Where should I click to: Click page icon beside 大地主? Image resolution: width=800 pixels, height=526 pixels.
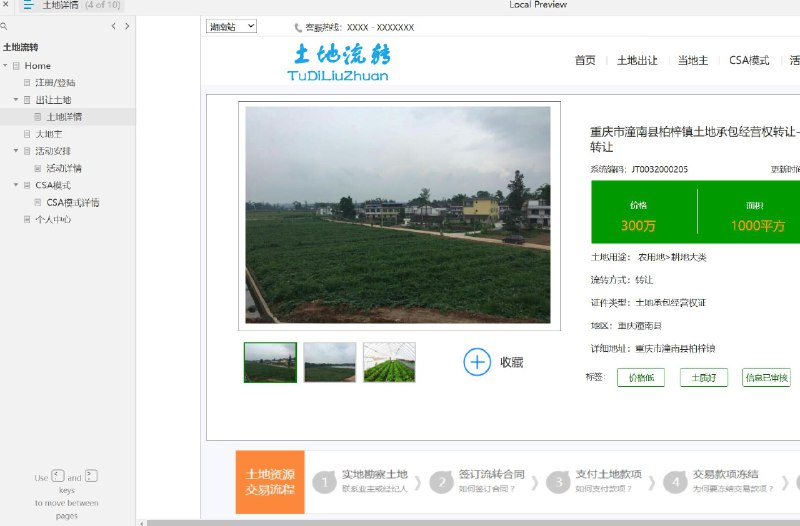click(27, 134)
